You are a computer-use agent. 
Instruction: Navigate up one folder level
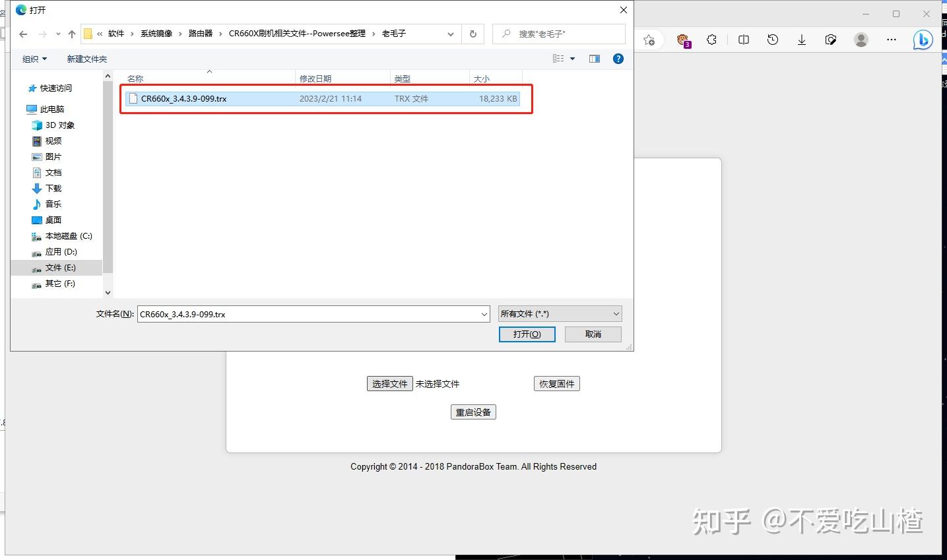(72, 33)
